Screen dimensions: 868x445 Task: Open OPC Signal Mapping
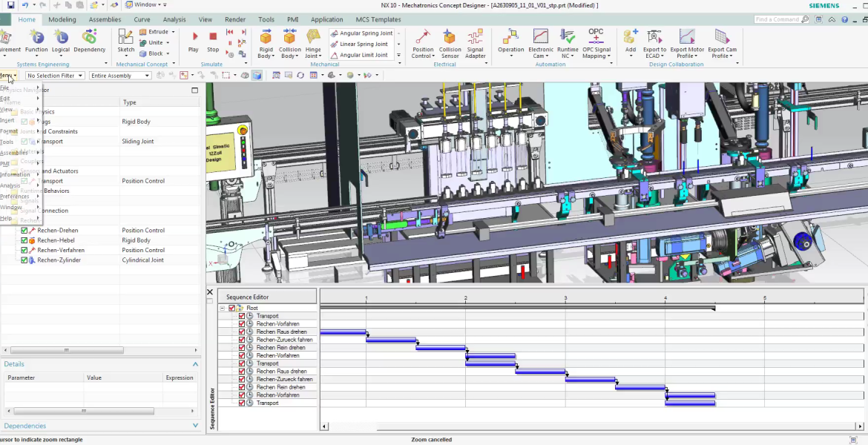(x=596, y=42)
